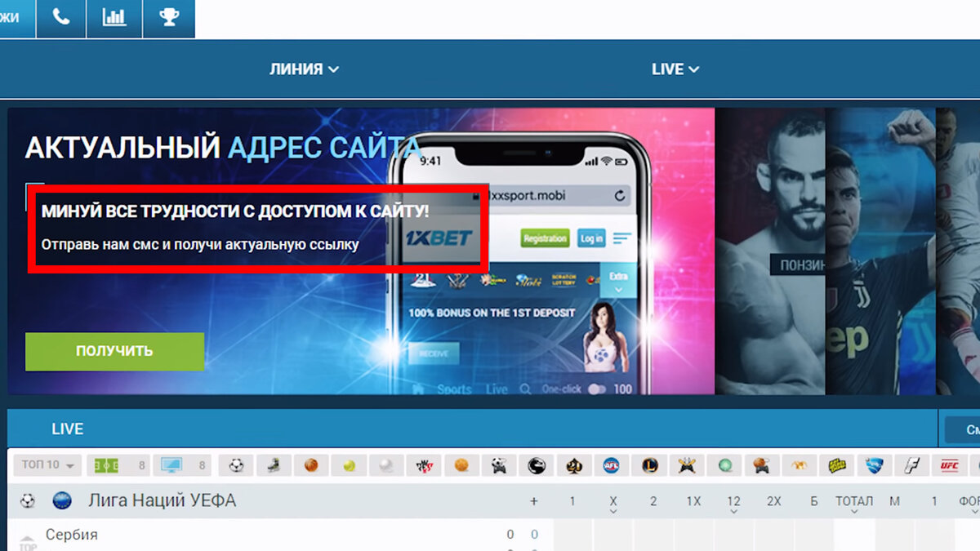Open the phone icon at top left
Viewport: 980px width, 551px height.
60,18
